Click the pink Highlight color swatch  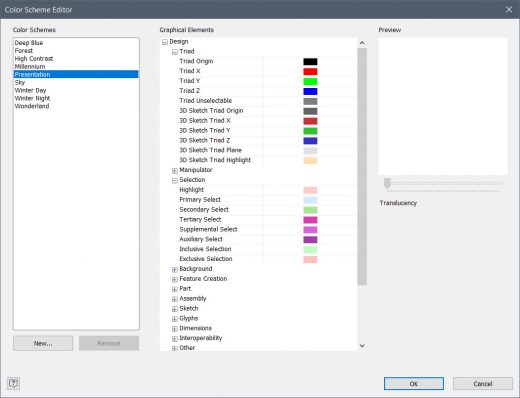pos(310,190)
